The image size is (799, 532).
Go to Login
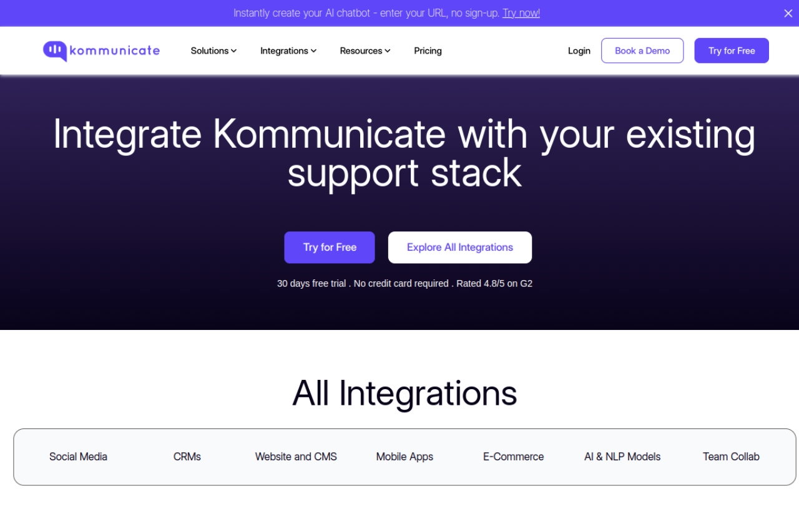click(579, 51)
